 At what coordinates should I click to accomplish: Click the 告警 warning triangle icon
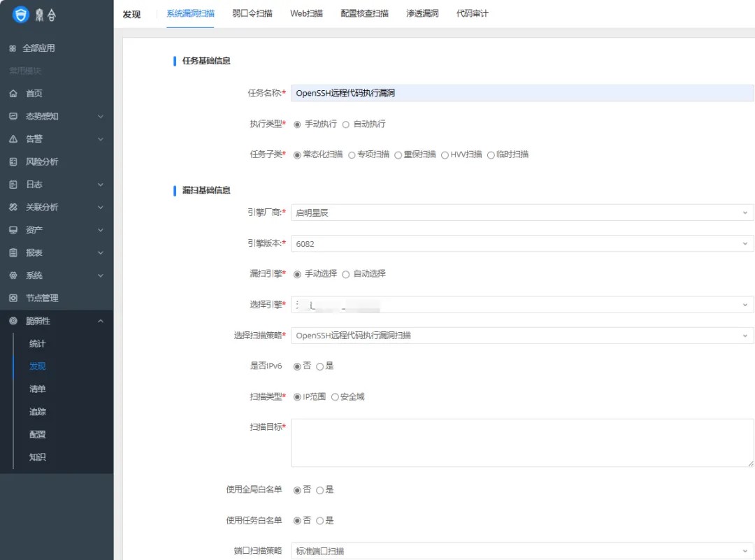(13, 139)
